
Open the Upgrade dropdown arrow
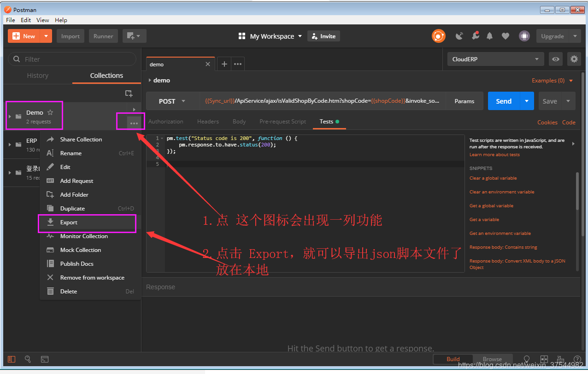click(x=575, y=36)
